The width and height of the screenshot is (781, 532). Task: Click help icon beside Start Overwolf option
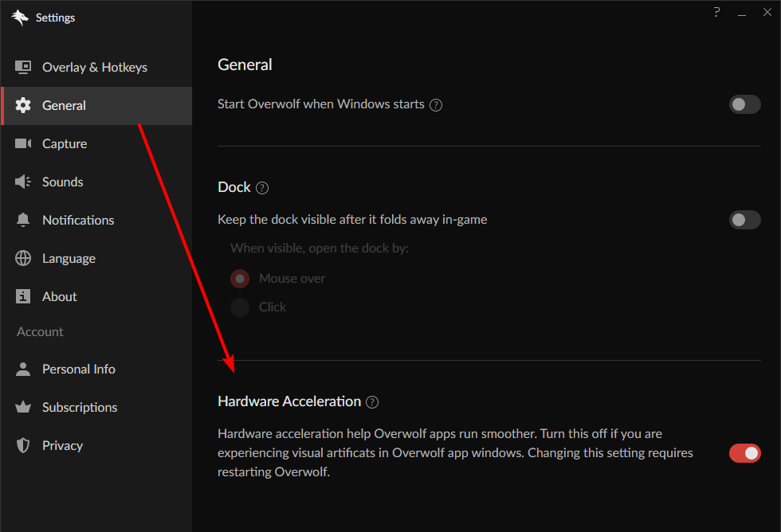click(x=436, y=105)
